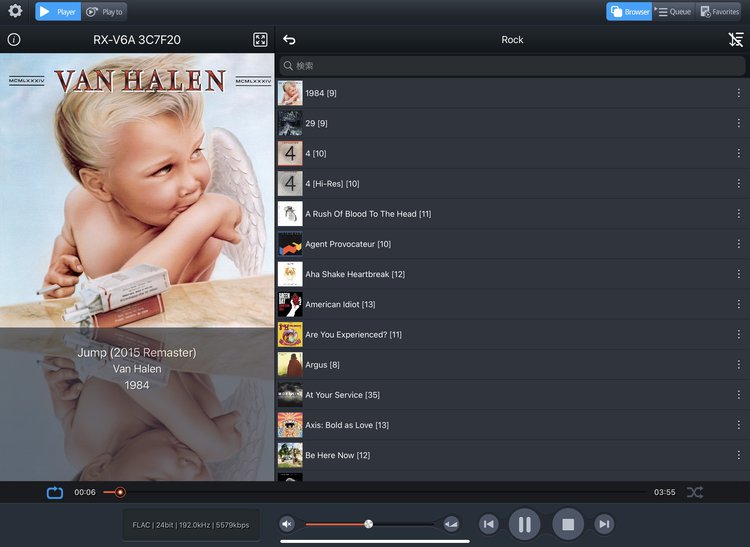Click the Agent Provocateur cover thumbnail
Screen dimensions: 750x547
click(290, 243)
